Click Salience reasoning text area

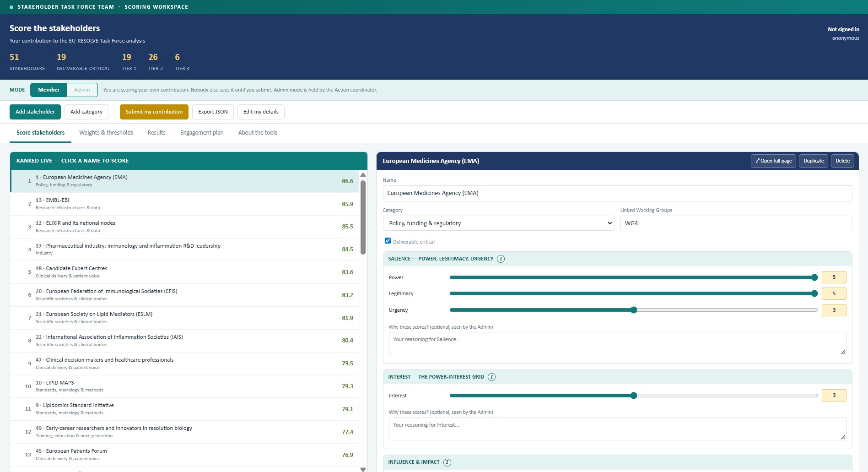(x=617, y=343)
